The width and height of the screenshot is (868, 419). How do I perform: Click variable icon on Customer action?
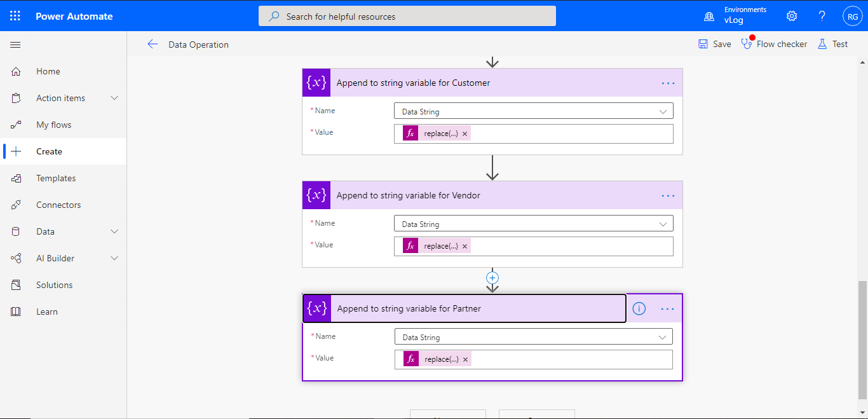(x=316, y=83)
